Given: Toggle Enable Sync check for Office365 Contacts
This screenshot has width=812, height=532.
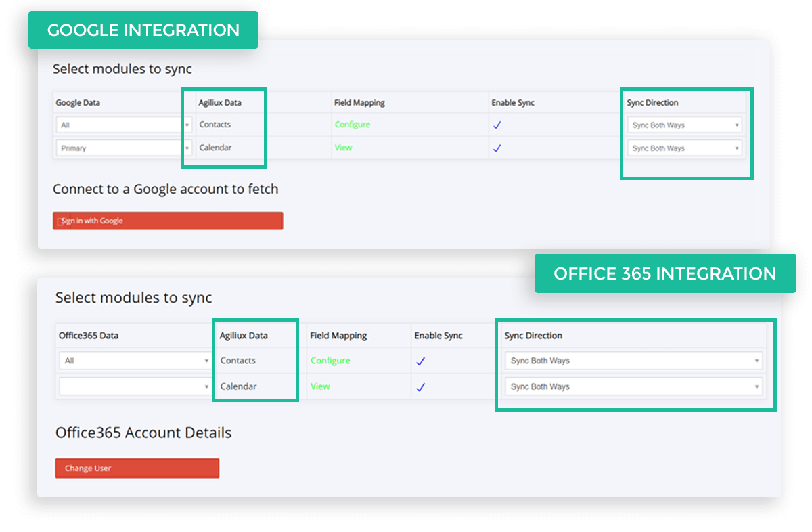Looking at the screenshot, I should [x=420, y=361].
